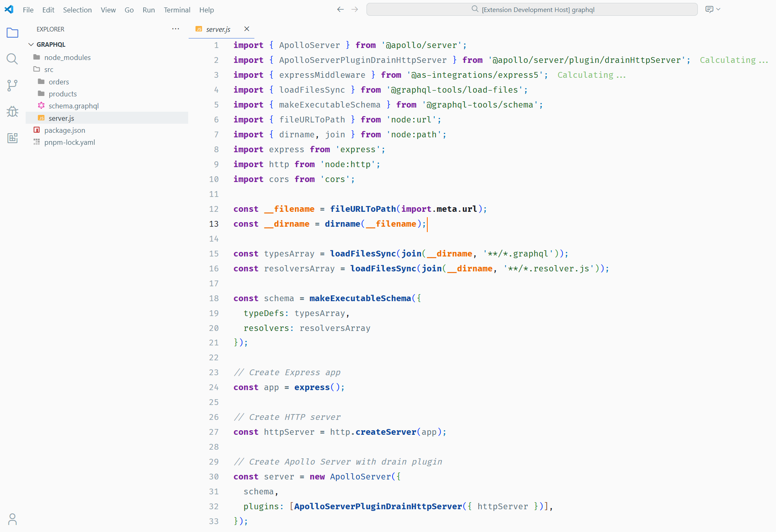776x532 pixels.
Task: Click the Accounts icon at the activity bar bottom
Action: pyautogui.click(x=12, y=519)
